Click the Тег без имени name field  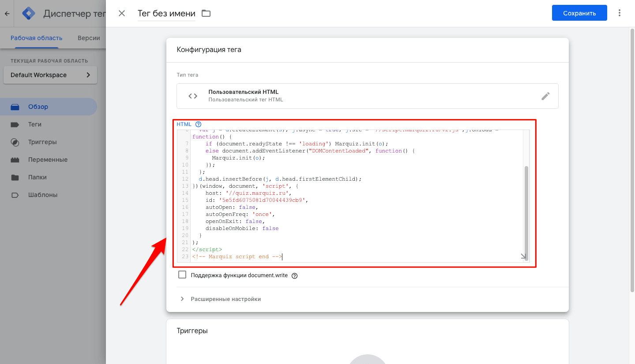pyautogui.click(x=166, y=14)
